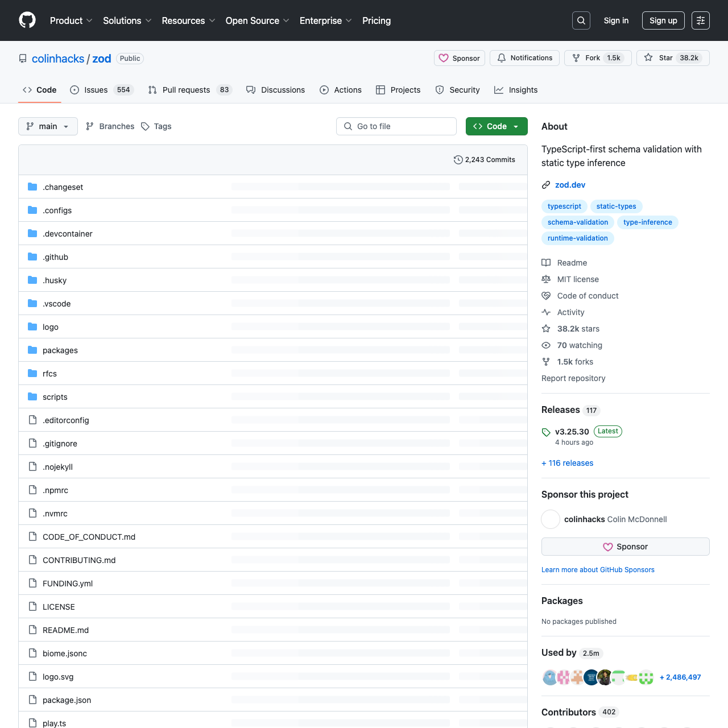Click the commits history clock icon
Viewport: 728px width, 728px height.
coord(458,160)
